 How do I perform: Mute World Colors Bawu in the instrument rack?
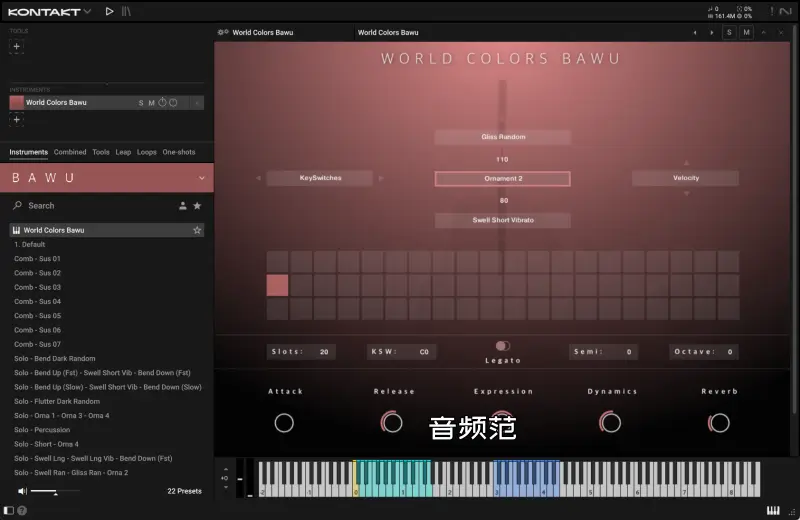[x=152, y=103]
